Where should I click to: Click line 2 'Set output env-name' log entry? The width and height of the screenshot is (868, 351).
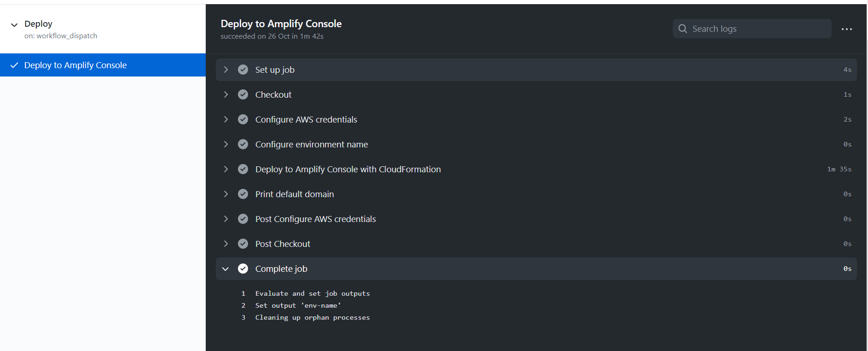(297, 305)
